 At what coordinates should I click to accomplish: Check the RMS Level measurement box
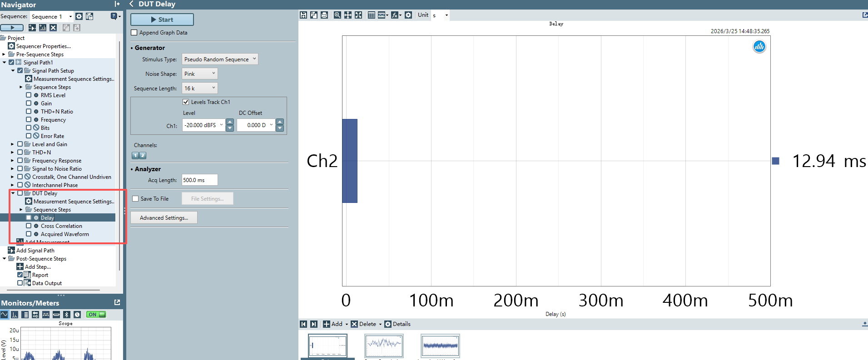[29, 95]
